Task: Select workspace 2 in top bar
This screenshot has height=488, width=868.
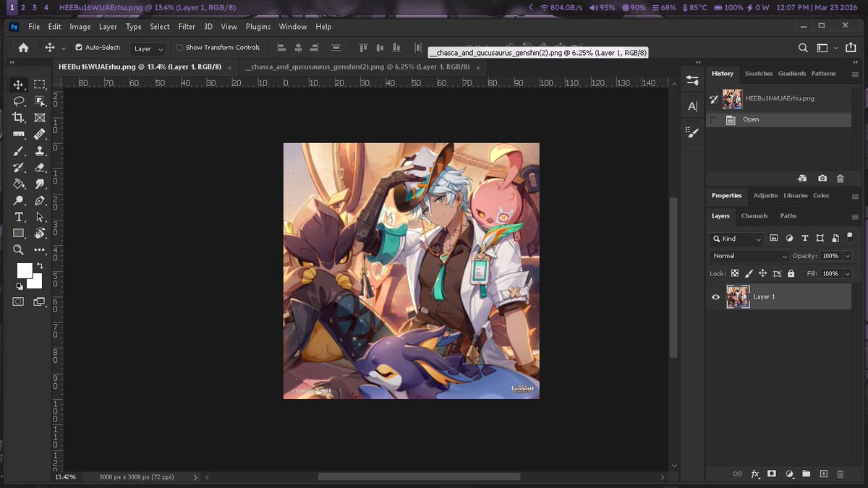Action: click(x=23, y=7)
